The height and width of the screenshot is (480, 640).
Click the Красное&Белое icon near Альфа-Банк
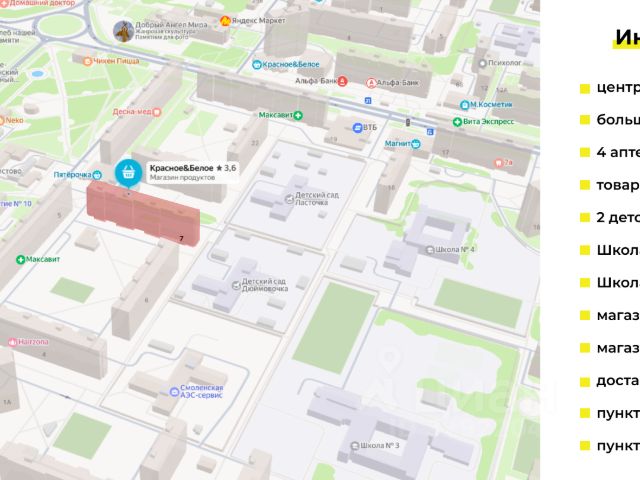[x=257, y=64]
